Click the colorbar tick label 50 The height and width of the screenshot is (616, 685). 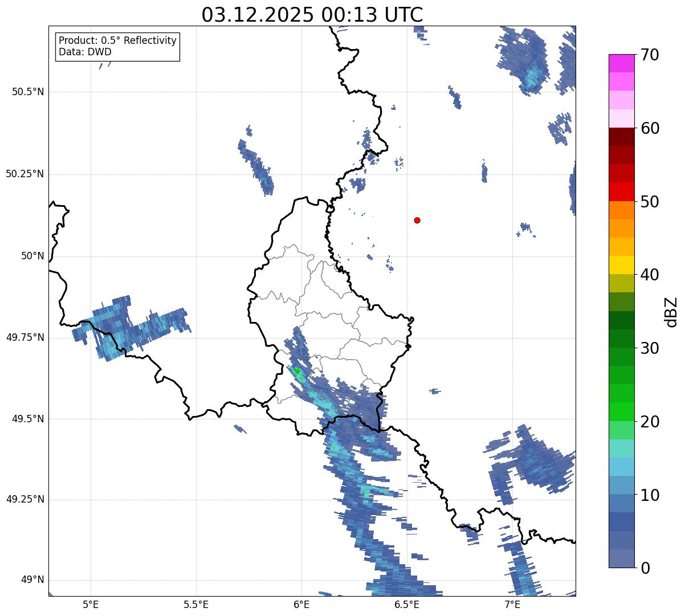coord(650,202)
